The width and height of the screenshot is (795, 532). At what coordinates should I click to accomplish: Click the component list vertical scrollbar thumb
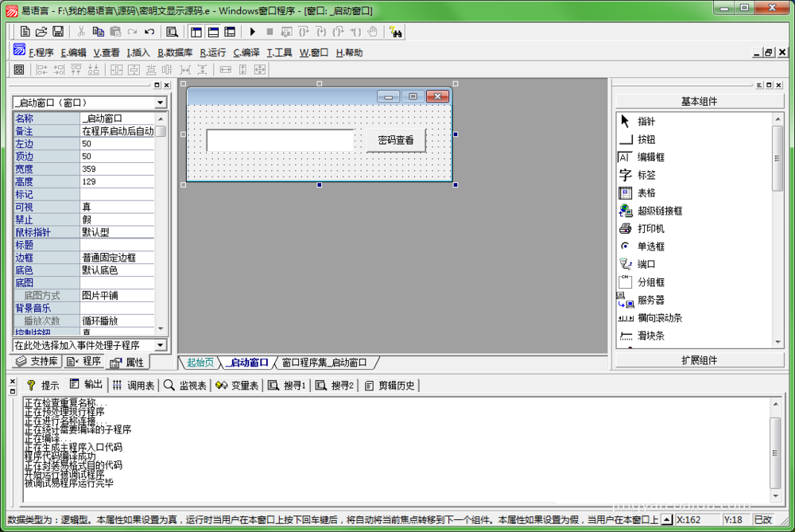pyautogui.click(x=778, y=157)
